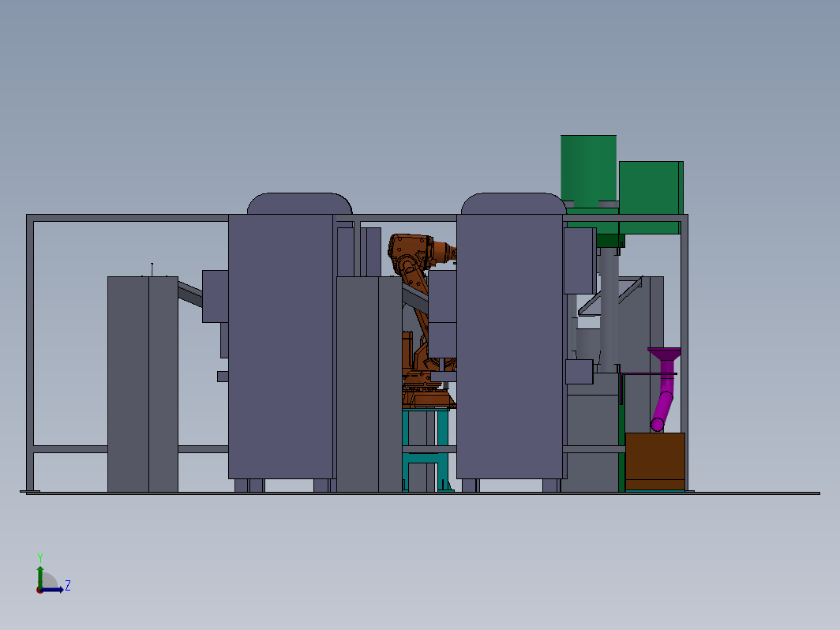840x630 pixels.
Task: Pick the tall dark green hopper on top
Action: pyautogui.click(x=588, y=171)
